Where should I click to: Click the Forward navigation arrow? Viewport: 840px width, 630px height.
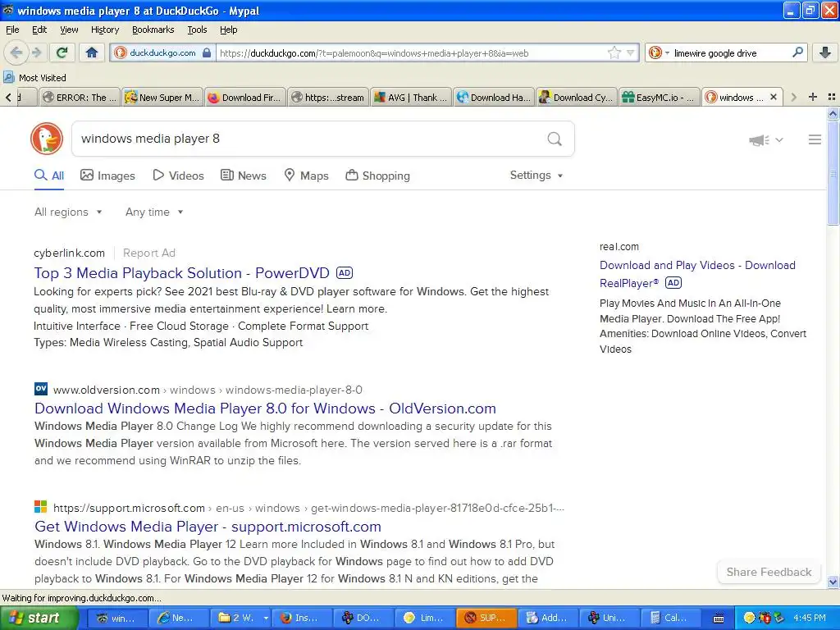36,52
